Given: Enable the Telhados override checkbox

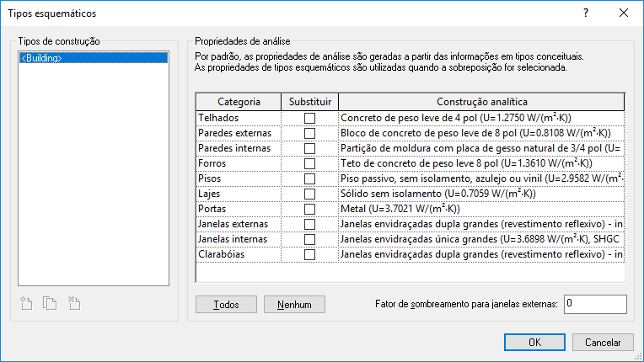Looking at the screenshot, I should [309, 118].
